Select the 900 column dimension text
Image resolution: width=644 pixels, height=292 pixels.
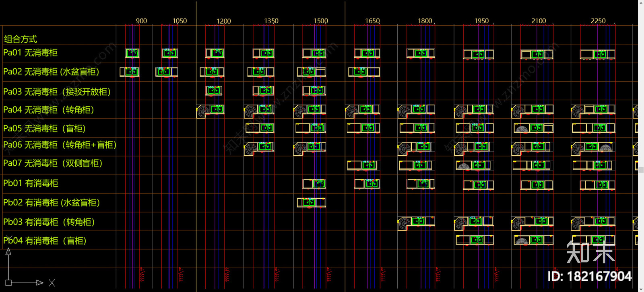(141, 21)
